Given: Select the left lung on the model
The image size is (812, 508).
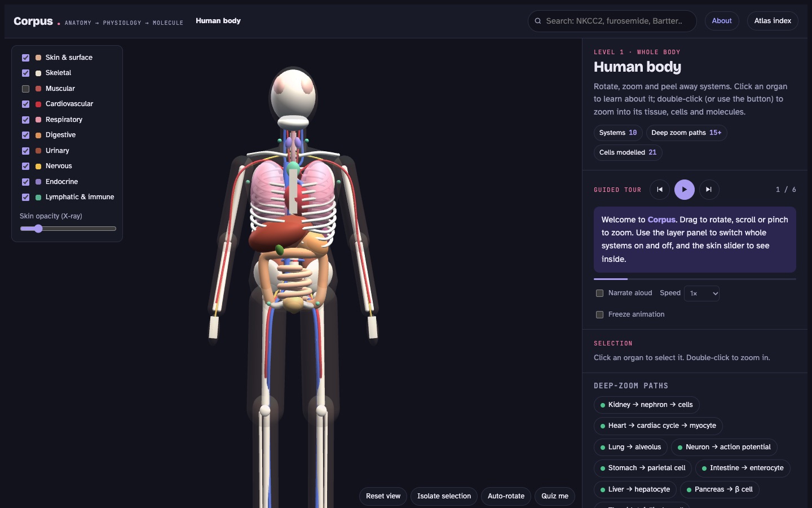Looking at the screenshot, I should [x=319, y=189].
